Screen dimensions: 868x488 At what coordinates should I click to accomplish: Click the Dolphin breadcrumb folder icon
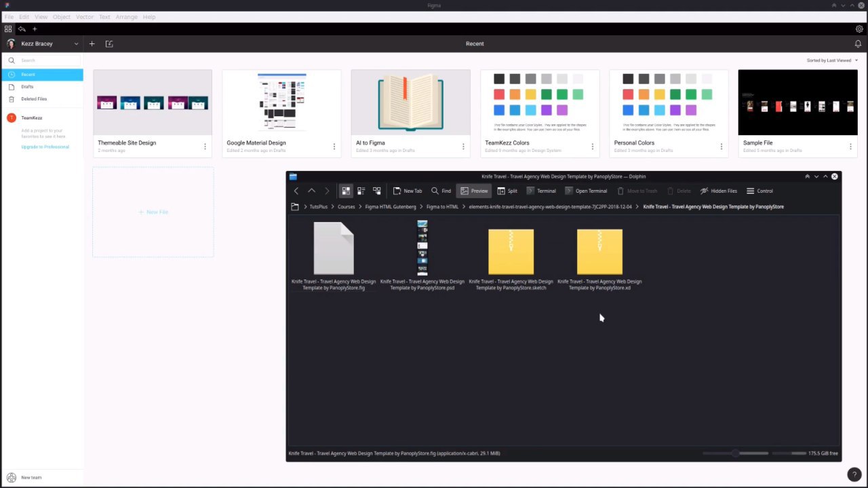click(295, 206)
